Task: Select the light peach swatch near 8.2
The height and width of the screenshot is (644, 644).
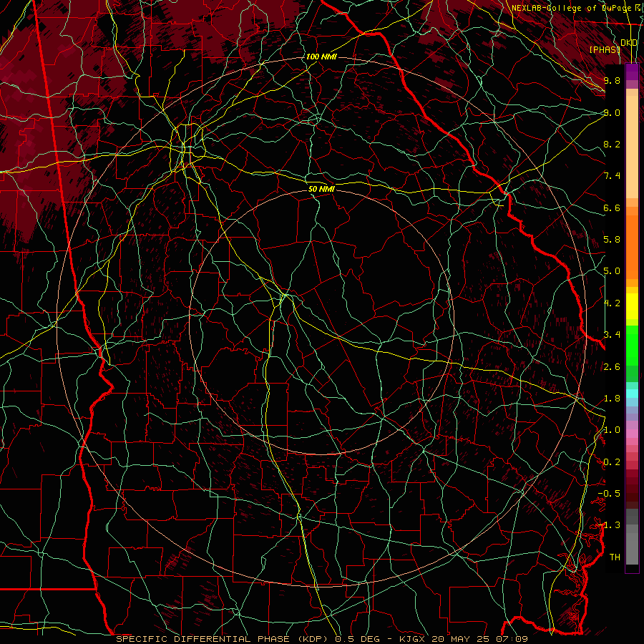Action: [632, 147]
